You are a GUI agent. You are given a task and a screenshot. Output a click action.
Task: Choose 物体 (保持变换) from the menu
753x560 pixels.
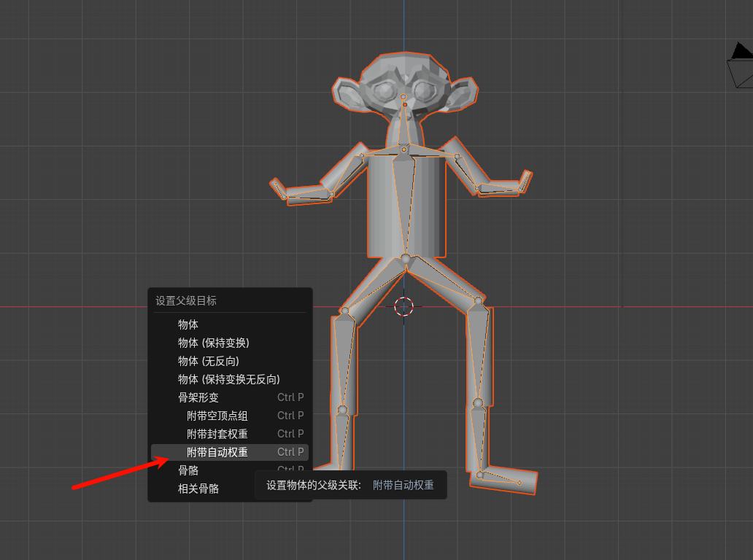[213, 343]
